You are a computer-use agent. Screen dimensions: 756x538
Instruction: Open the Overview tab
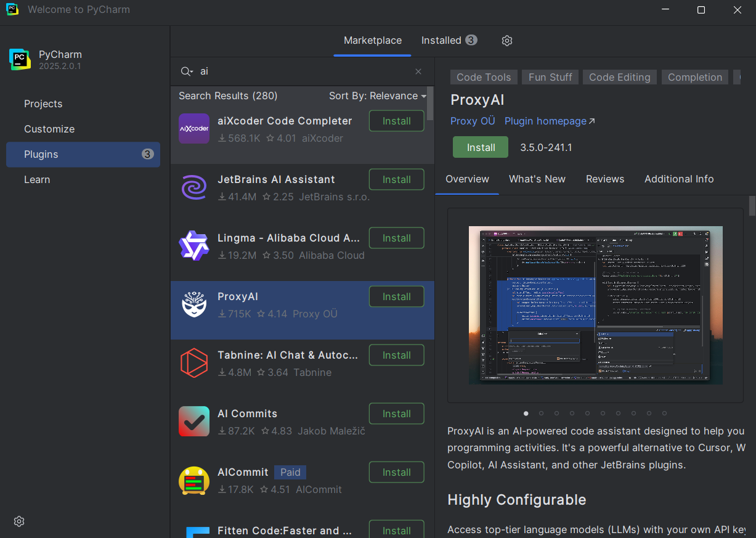[x=467, y=179]
